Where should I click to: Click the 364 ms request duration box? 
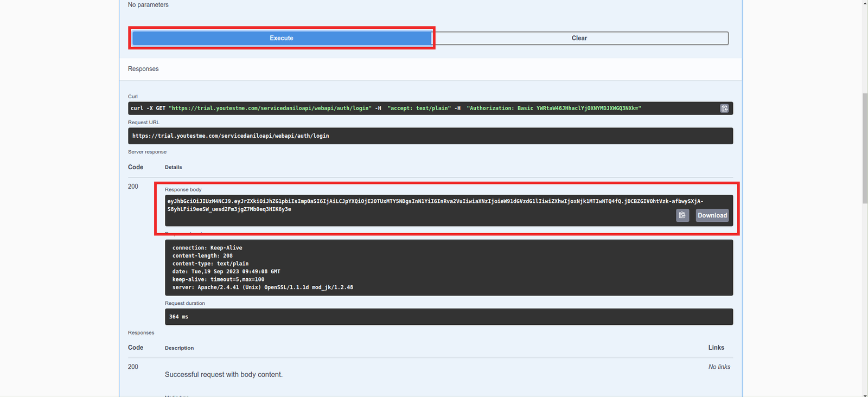[449, 317]
